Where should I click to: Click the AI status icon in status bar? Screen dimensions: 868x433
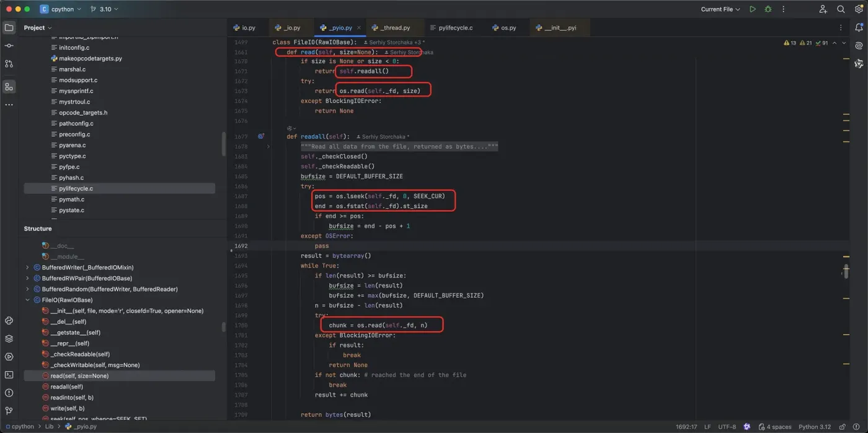(x=747, y=427)
